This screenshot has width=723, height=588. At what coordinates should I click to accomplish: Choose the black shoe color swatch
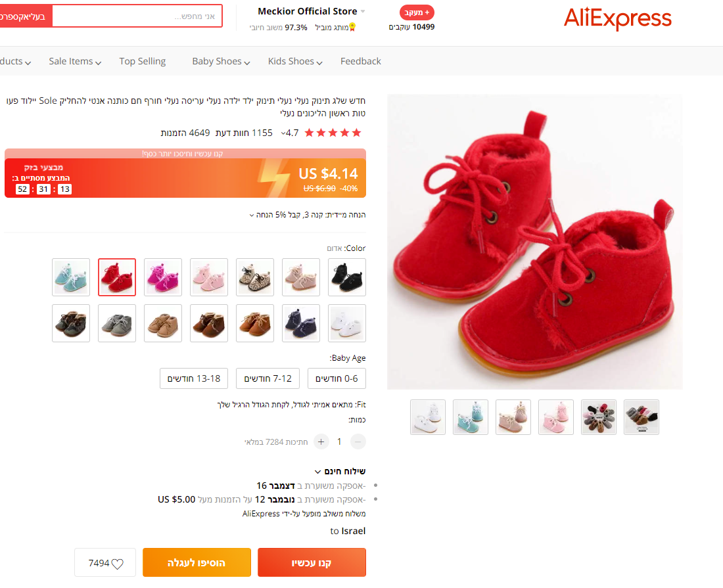point(347,277)
